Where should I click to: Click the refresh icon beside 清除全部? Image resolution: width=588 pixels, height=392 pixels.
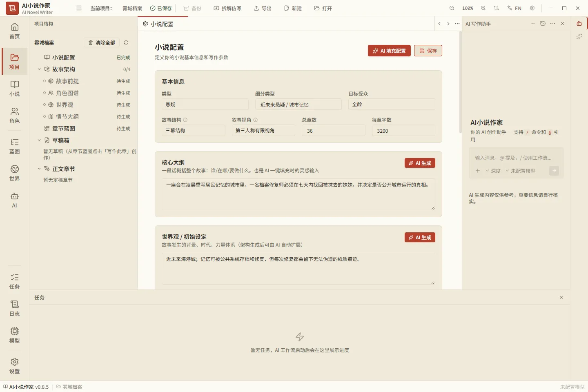126,42
